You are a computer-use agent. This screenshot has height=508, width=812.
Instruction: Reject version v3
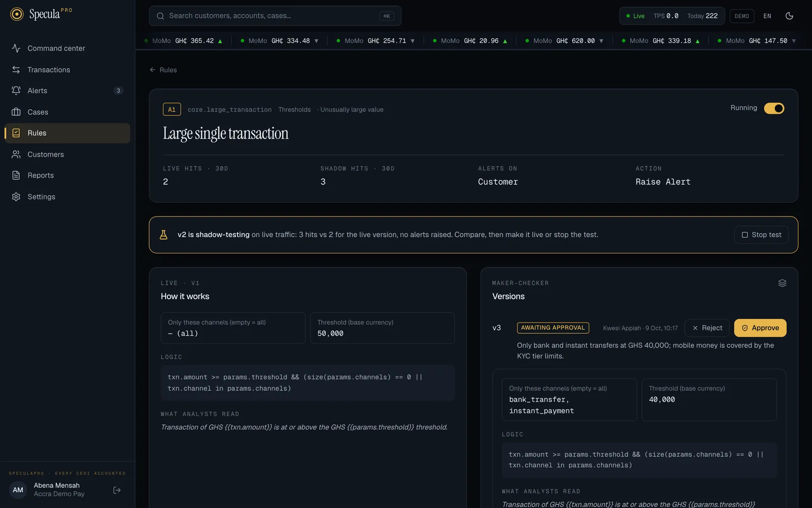coord(707,328)
